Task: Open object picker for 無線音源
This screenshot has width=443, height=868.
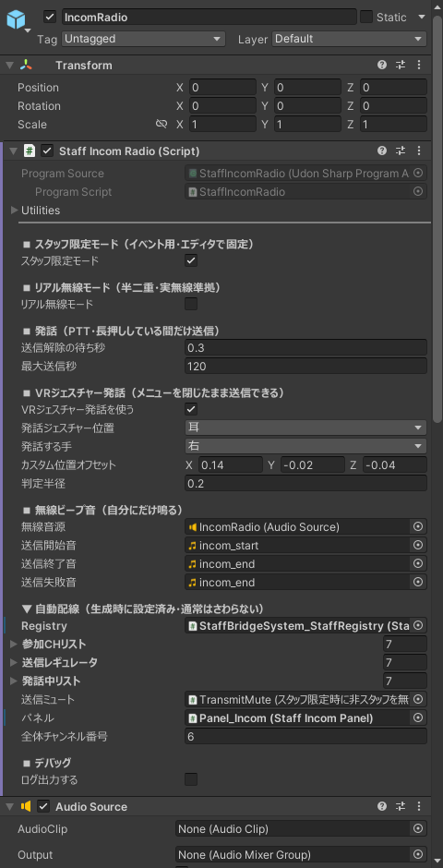Action: (x=418, y=526)
